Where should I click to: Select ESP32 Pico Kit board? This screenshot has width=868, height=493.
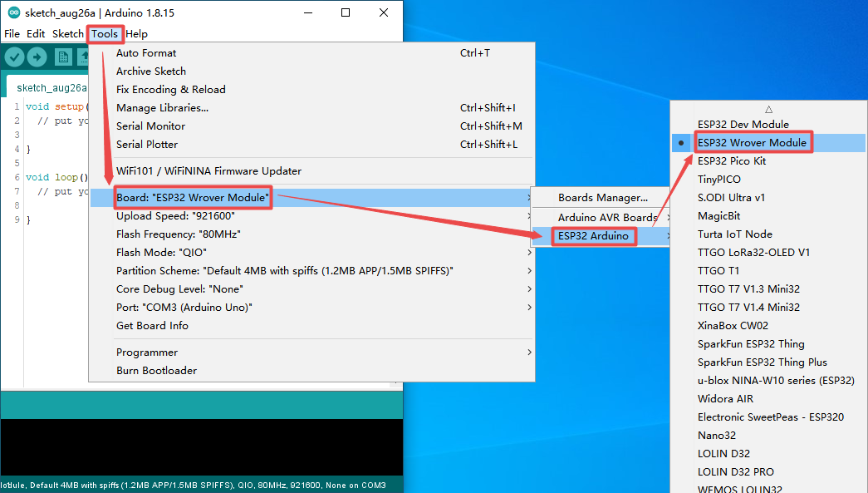(768, 161)
